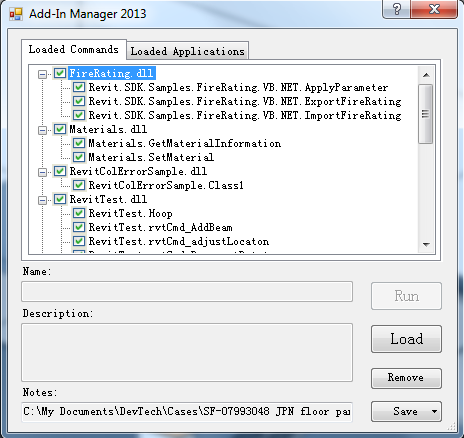Click into the Description text box
Viewport: 464px width, 438px height.
tap(187, 352)
